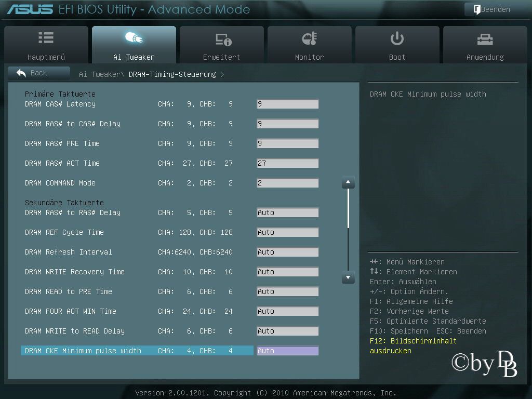Select the DRAM Refresh Interval label
The image size is (532, 399).
point(68,252)
